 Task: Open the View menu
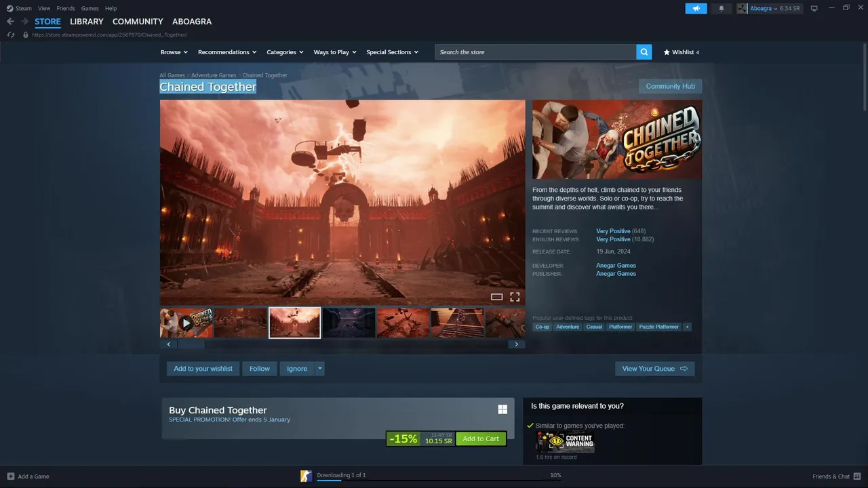(44, 8)
